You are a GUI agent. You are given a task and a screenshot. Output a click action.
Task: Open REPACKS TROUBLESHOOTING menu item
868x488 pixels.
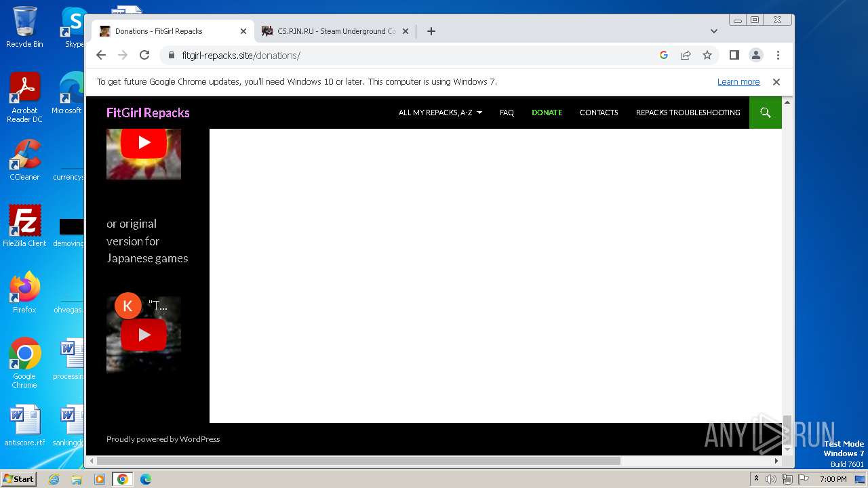(688, 113)
